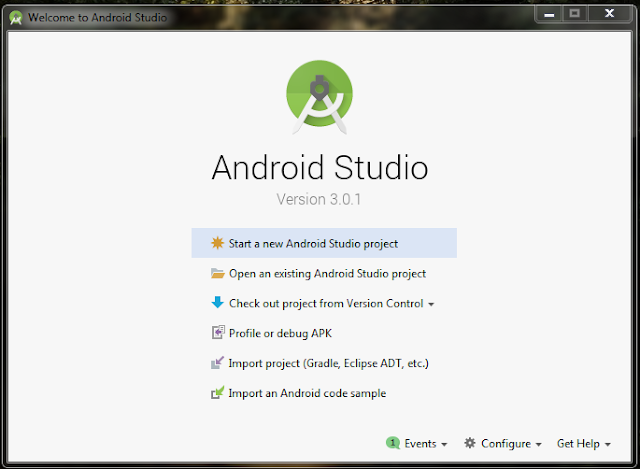The image size is (640, 469).
Task: Click the blue download arrow icon
Action: pos(218,302)
